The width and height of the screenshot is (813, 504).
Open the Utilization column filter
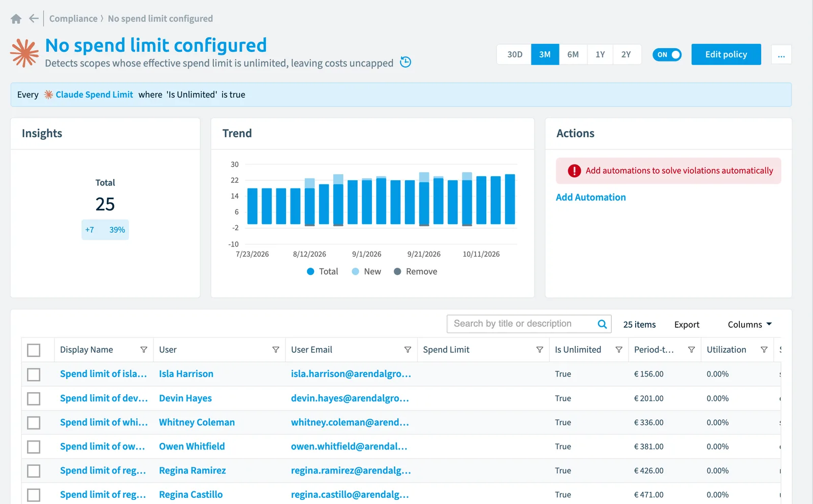pyautogui.click(x=764, y=350)
